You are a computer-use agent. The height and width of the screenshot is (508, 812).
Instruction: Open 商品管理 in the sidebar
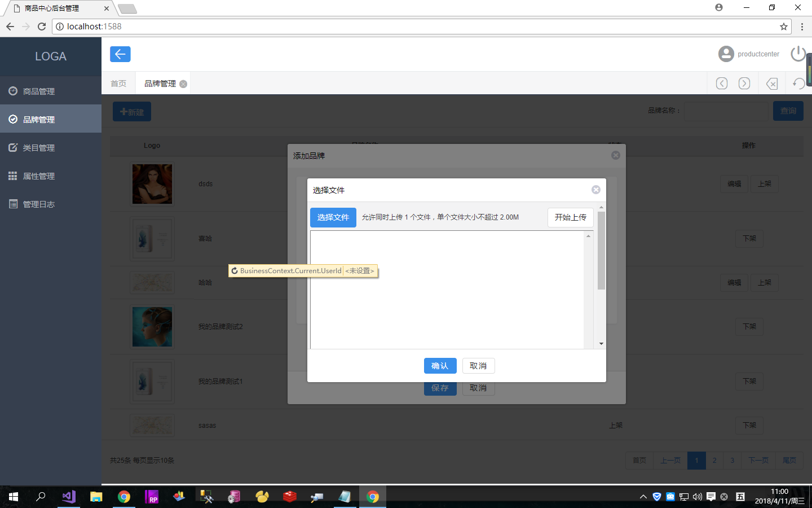39,91
